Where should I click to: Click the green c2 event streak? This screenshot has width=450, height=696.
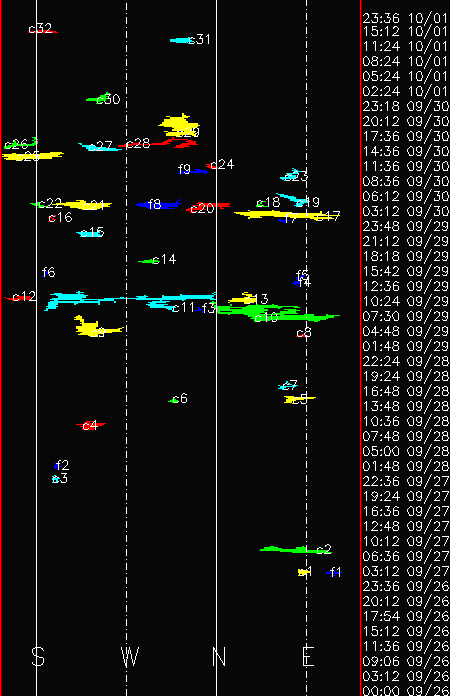click(294, 550)
